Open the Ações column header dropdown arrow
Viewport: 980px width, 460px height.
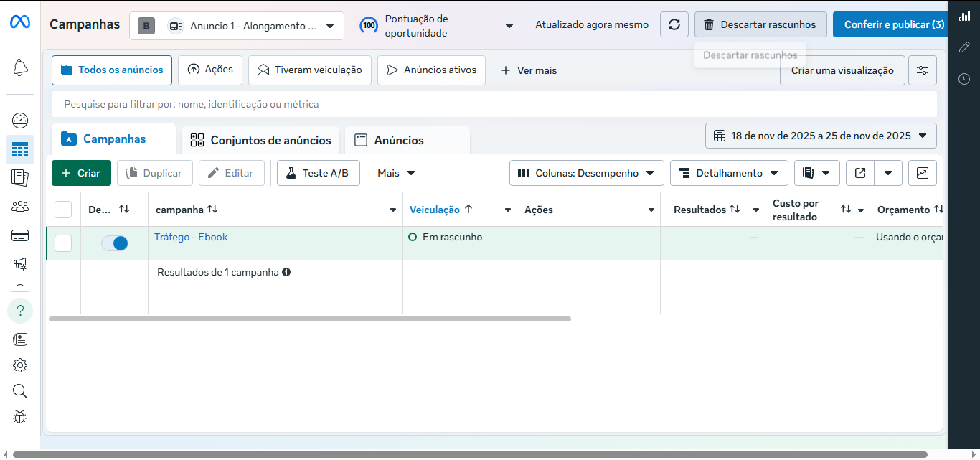(x=651, y=210)
